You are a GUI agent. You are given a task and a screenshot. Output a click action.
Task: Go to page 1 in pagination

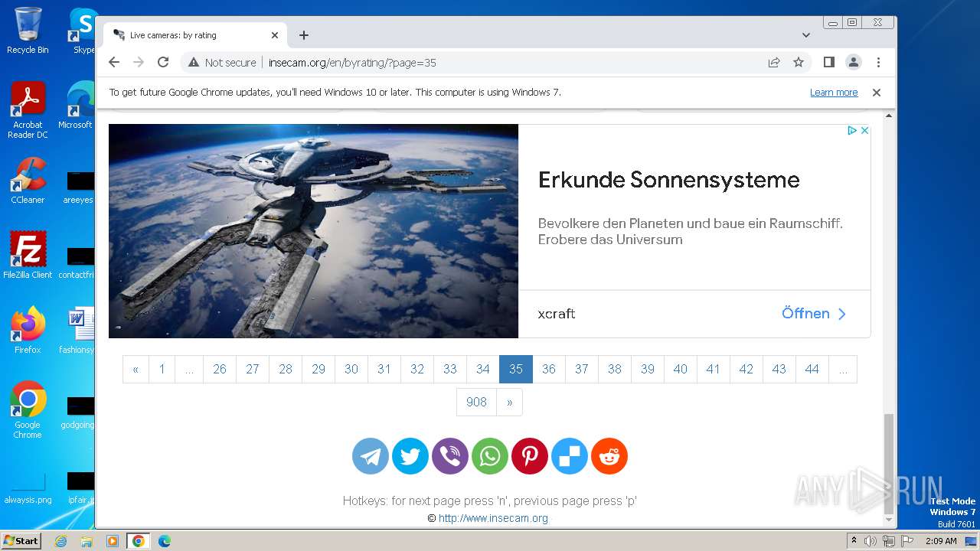162,369
